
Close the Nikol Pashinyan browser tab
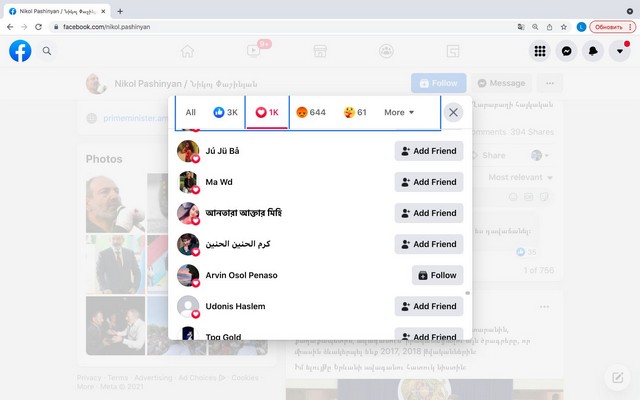(103, 11)
